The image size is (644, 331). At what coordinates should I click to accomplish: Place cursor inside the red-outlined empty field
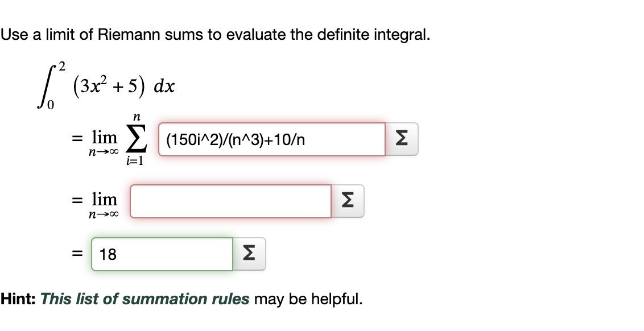[x=230, y=200]
